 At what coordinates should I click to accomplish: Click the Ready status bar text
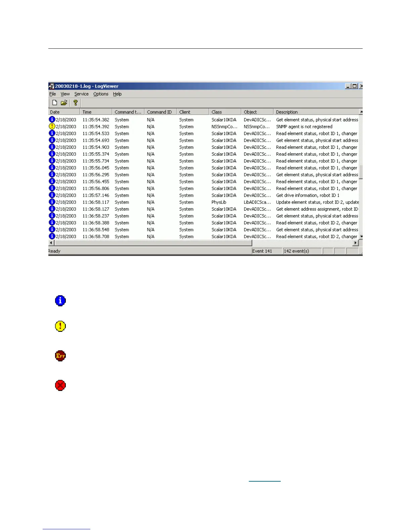54,251
